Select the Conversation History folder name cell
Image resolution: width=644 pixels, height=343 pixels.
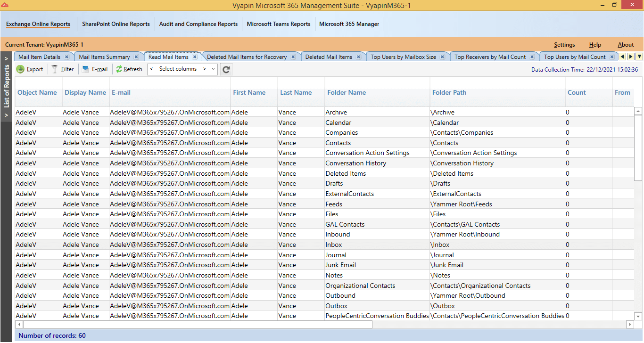coord(377,163)
